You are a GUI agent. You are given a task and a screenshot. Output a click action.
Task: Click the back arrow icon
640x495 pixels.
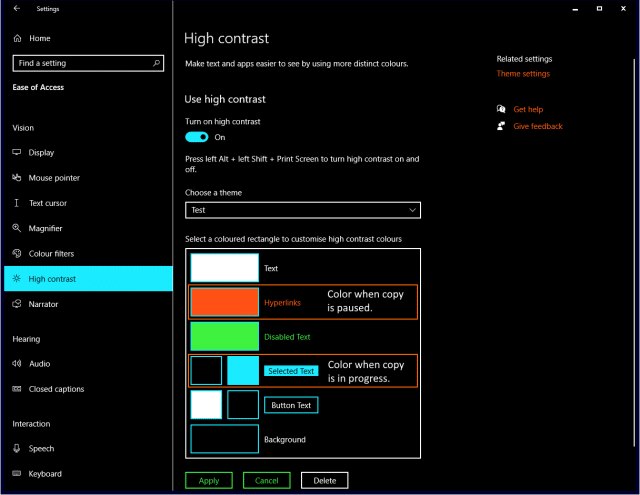(17, 8)
